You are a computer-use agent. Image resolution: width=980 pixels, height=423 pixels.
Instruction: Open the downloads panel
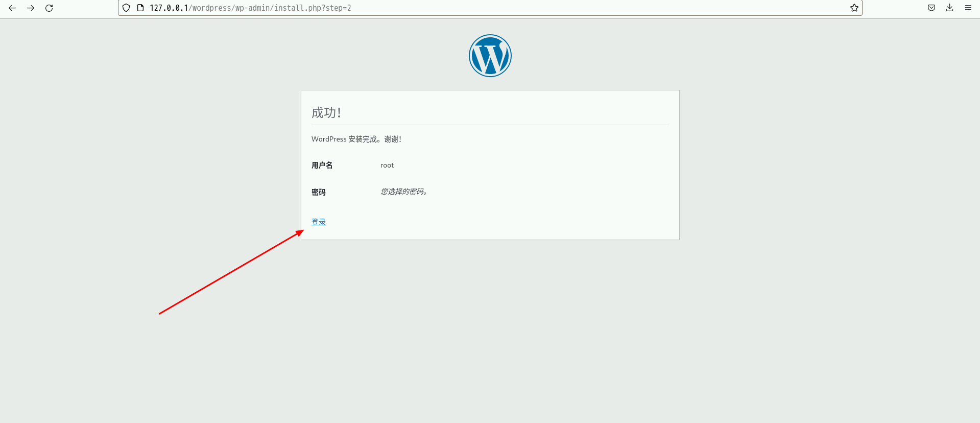[950, 8]
